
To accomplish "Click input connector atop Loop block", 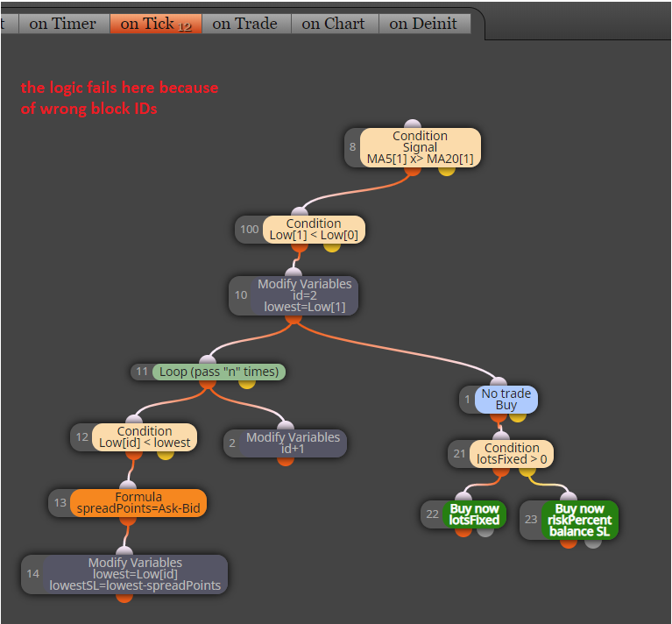I will [208, 360].
